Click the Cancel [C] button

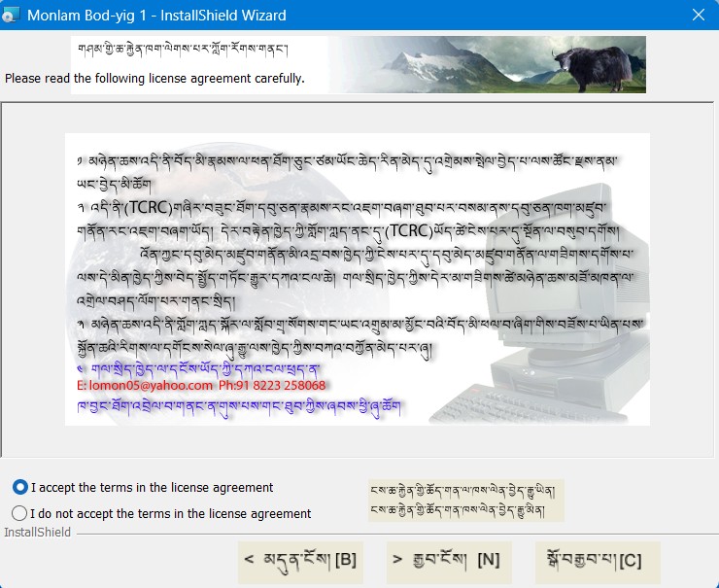598,563
